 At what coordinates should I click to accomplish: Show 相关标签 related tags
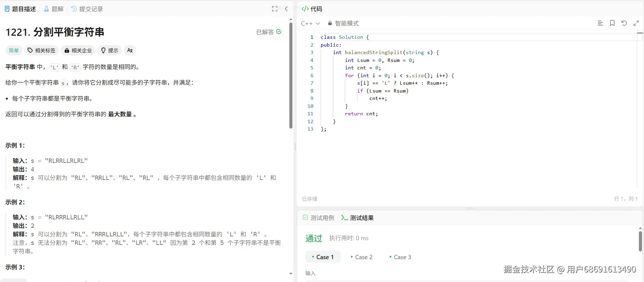[x=41, y=50]
